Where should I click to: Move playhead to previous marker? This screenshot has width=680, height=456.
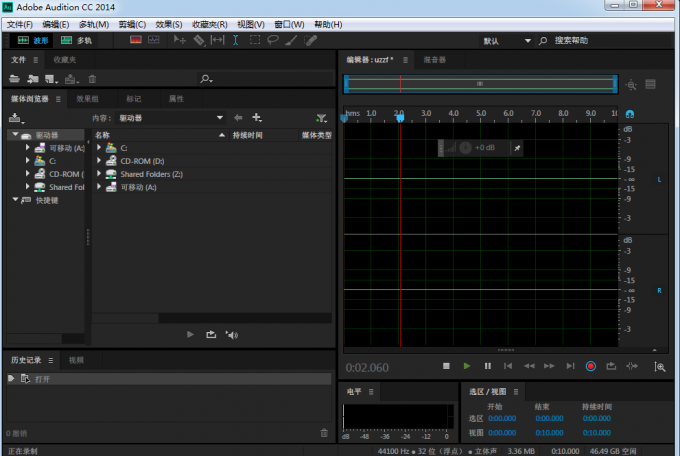coord(508,366)
